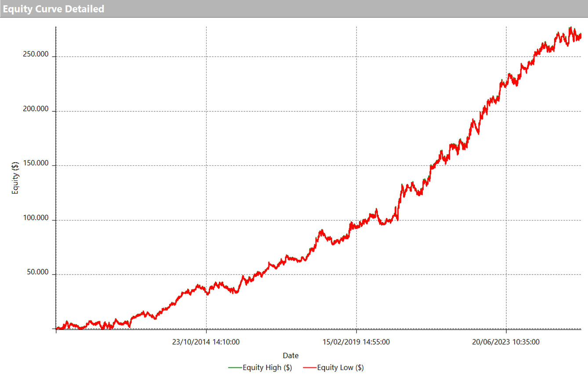Viewport: 588px width, 374px height.
Task: Click where 23/10/2014 gridline meets 250.000 gridline
Action: (206, 57)
